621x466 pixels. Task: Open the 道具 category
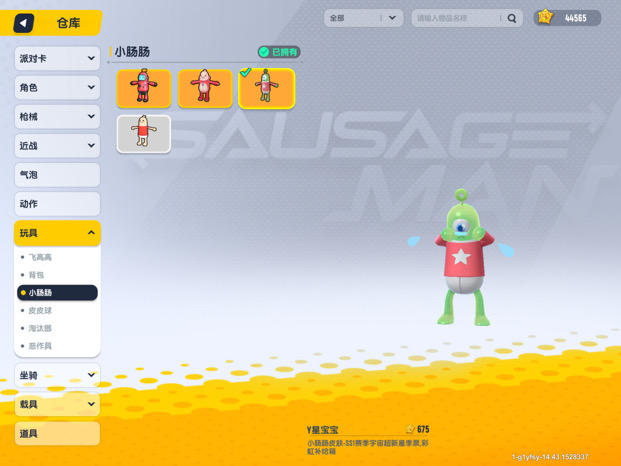coord(57,434)
